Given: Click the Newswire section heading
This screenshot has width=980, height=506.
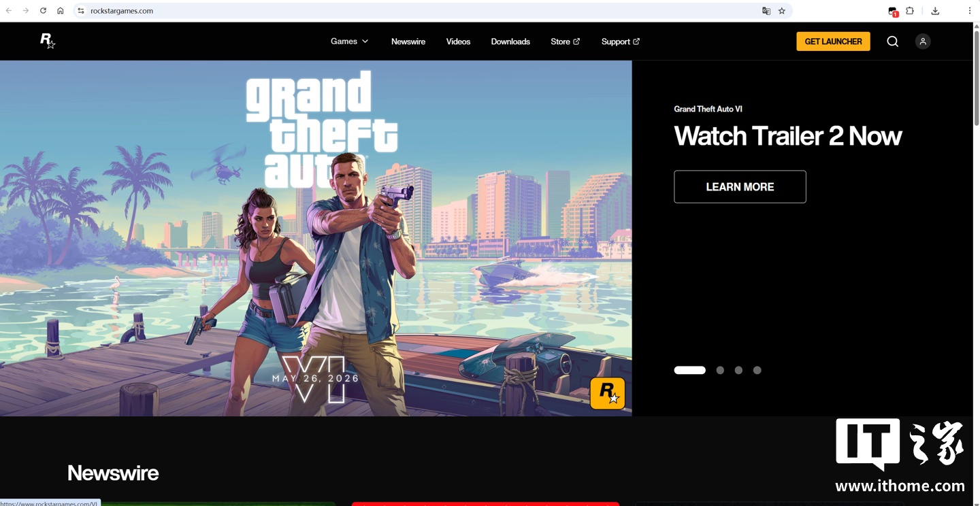Looking at the screenshot, I should point(113,473).
